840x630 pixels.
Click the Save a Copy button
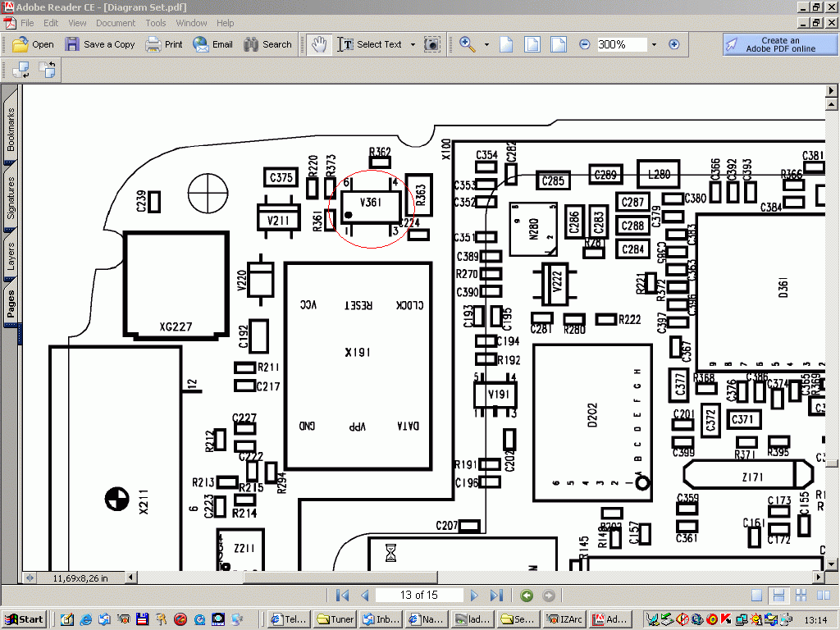100,44
